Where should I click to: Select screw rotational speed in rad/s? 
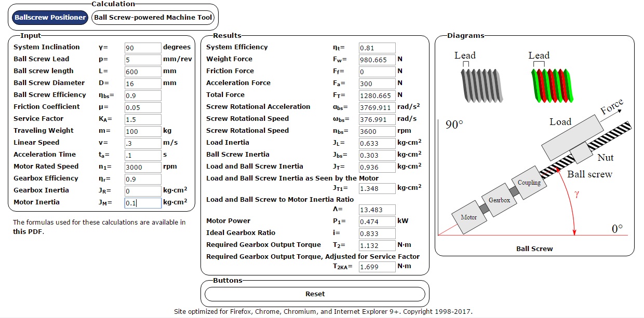[x=378, y=119]
